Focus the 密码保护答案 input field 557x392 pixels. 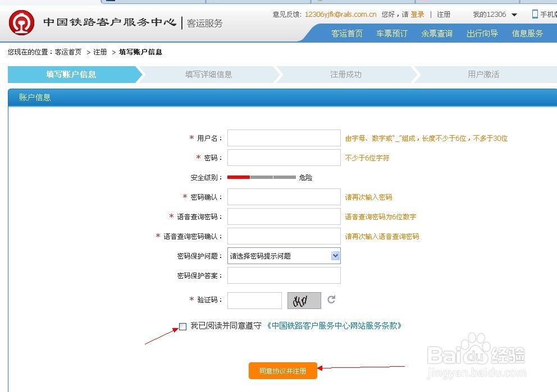[284, 275]
